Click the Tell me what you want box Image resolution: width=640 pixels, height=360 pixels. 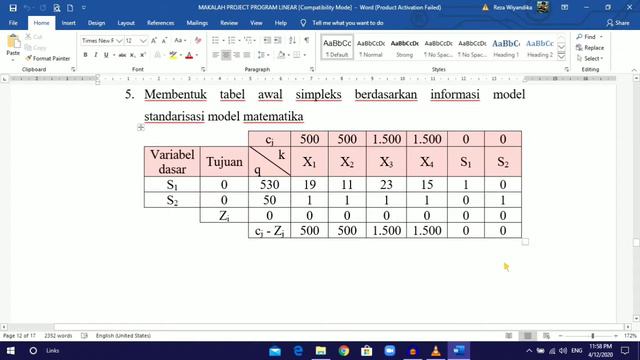click(x=347, y=23)
